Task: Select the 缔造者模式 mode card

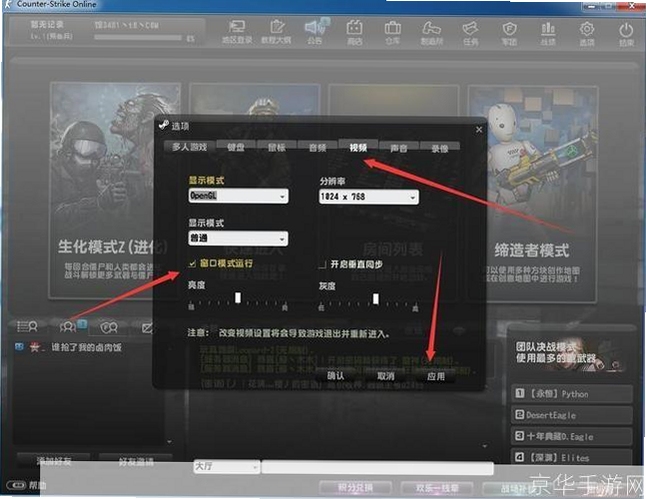Action: (x=532, y=194)
